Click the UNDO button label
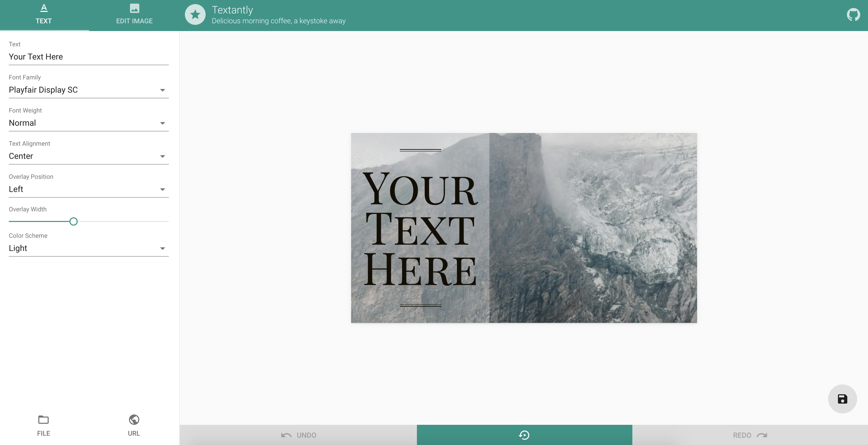868x445 pixels. [x=306, y=435]
